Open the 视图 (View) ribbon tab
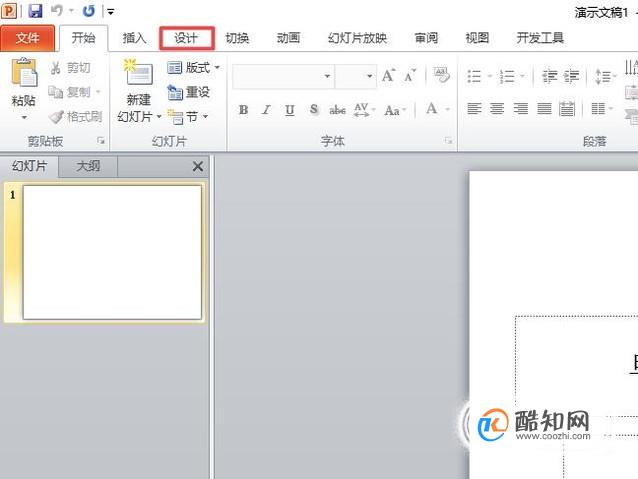 477,38
